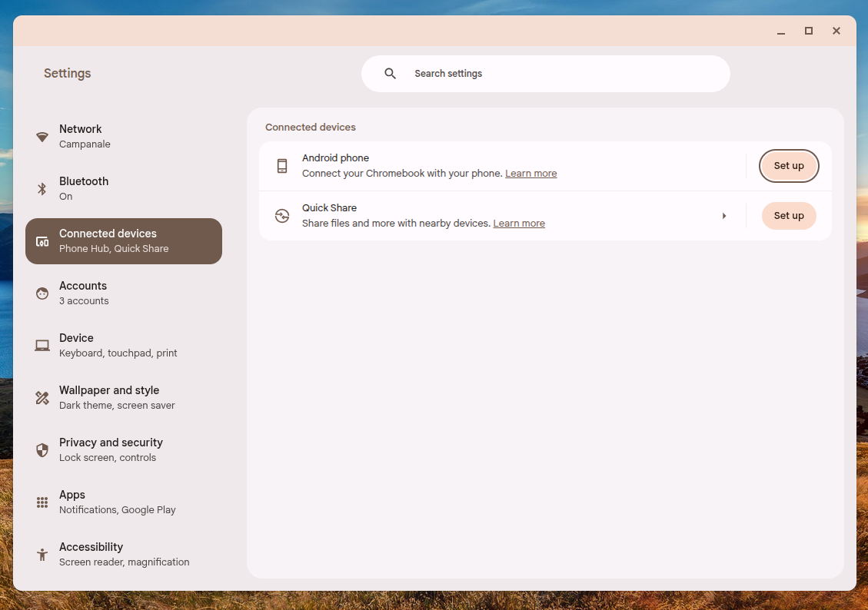
Task: Open Privacy and security shield icon
Action: (42, 450)
